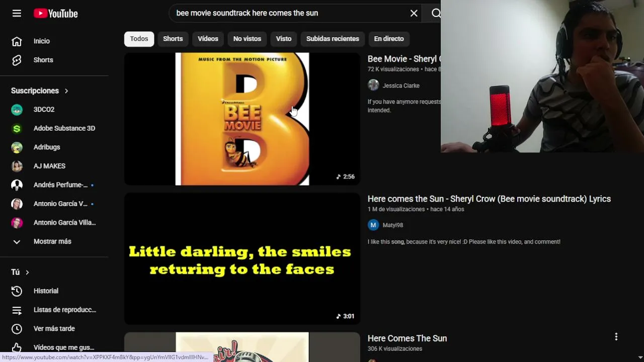Click the description text about liking the song
The image size is (644, 362).
click(x=464, y=242)
